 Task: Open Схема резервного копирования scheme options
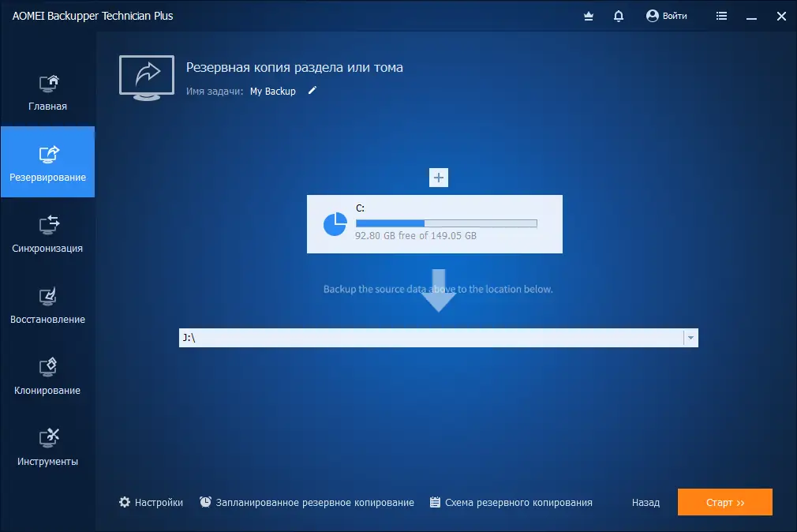(511, 503)
